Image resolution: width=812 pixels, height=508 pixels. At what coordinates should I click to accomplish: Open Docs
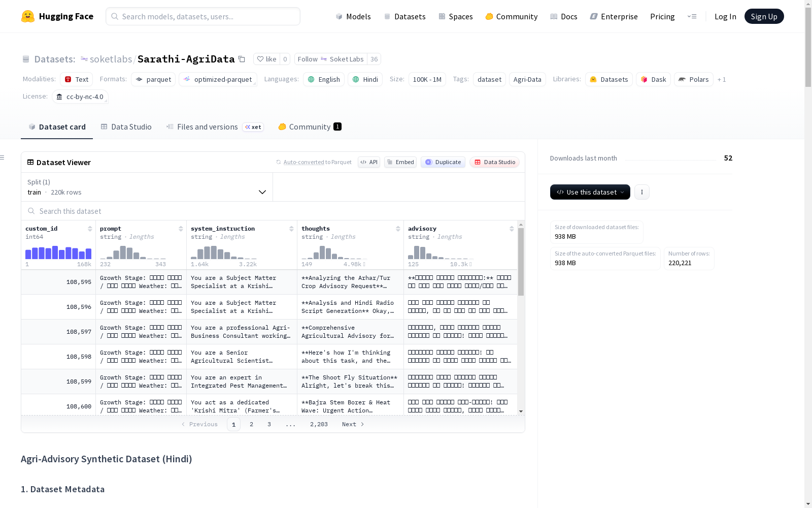click(x=564, y=16)
